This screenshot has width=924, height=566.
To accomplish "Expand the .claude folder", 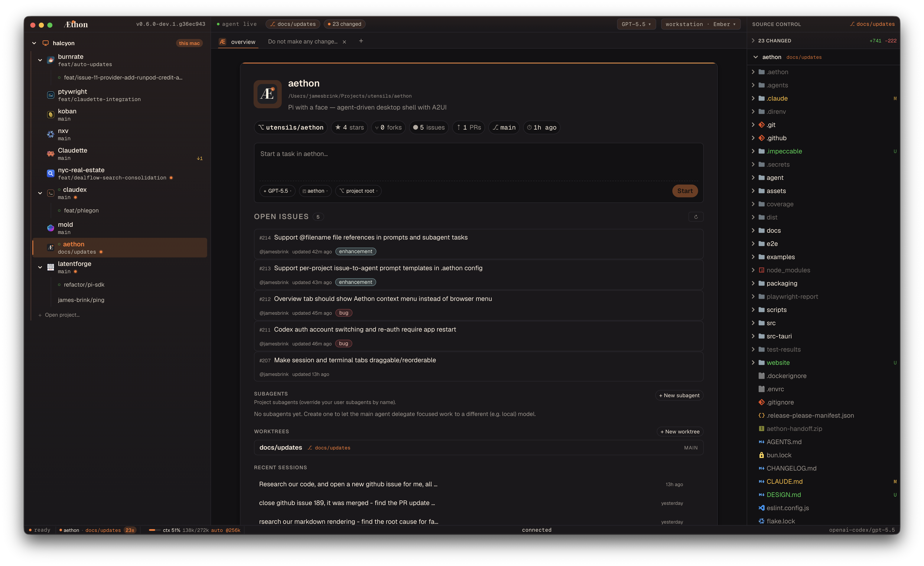I will pos(753,98).
